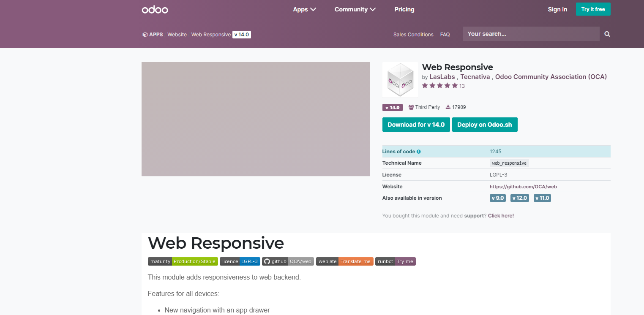Image resolution: width=644 pixels, height=315 pixels.
Task: Open the LasLabs author link
Action: click(x=443, y=77)
